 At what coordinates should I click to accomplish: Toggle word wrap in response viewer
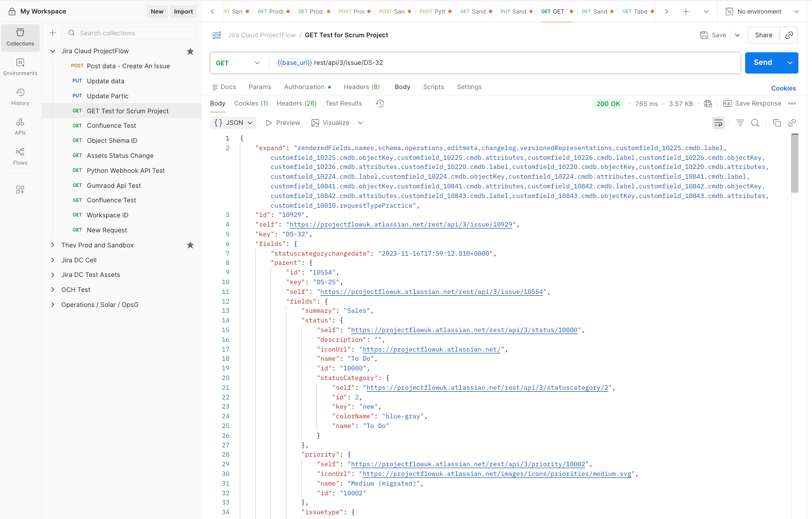tap(718, 123)
